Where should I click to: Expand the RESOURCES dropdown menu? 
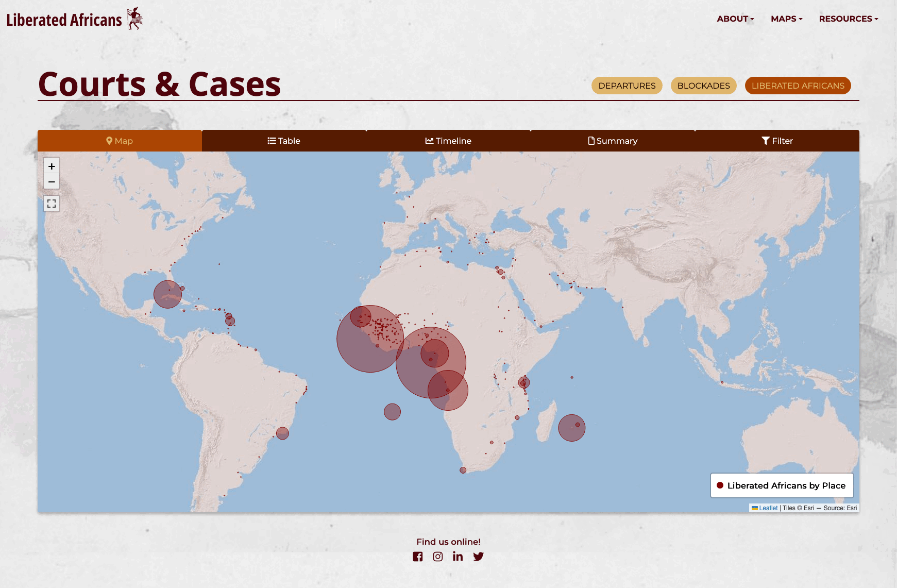click(x=849, y=19)
